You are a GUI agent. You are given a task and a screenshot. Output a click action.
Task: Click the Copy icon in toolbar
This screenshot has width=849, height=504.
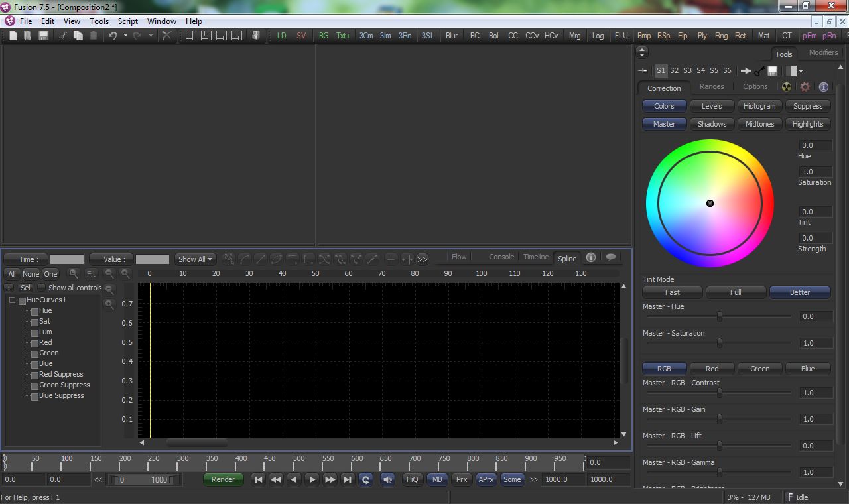coord(78,36)
